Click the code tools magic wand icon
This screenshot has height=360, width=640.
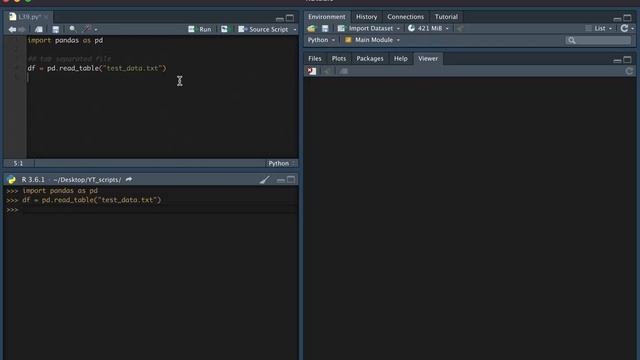point(86,29)
